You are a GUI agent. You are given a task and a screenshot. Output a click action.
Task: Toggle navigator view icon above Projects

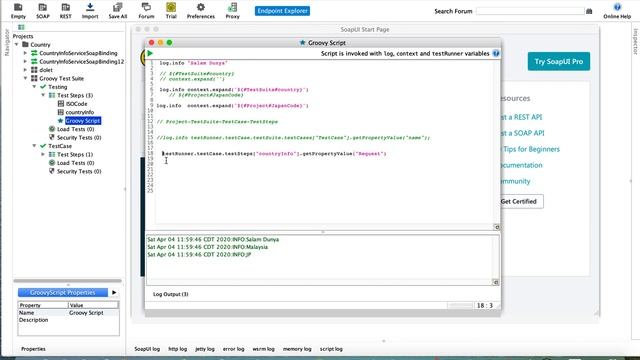[21, 27]
